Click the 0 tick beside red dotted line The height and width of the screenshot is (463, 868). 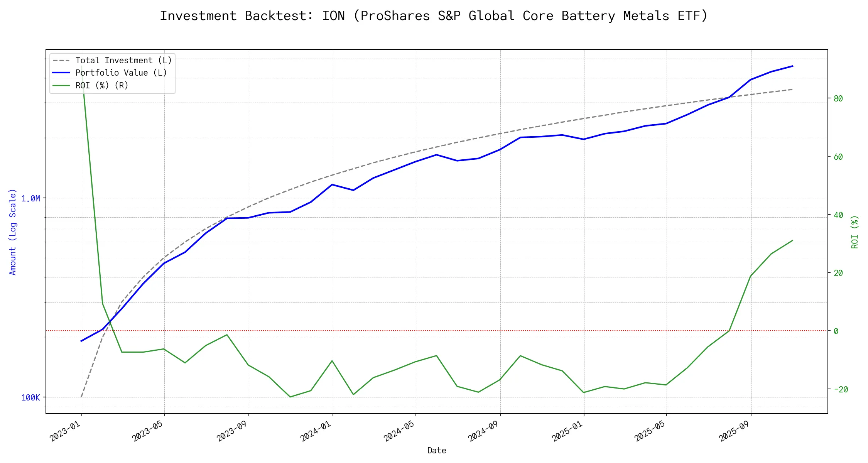[x=836, y=331]
